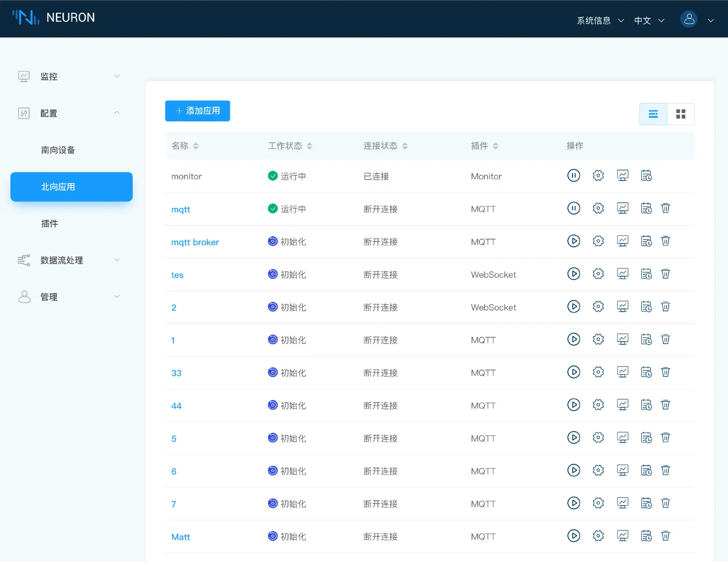This screenshot has height=562, width=728.
Task: Pause the running mqtt application
Action: point(573,208)
